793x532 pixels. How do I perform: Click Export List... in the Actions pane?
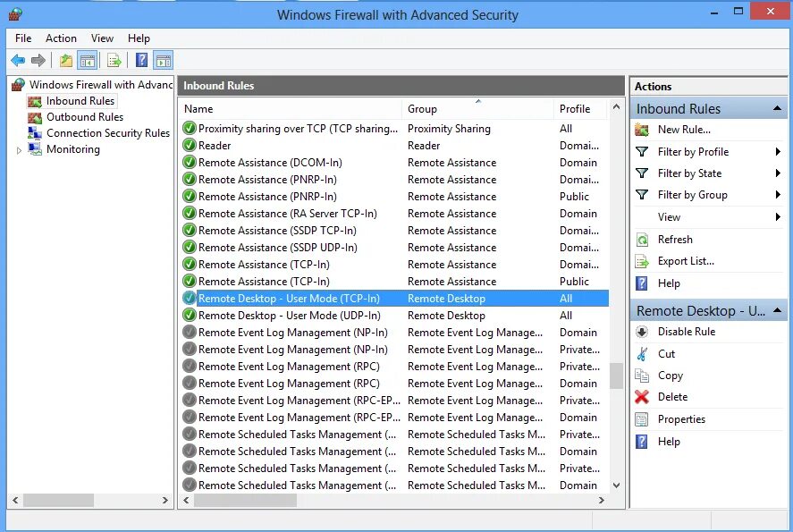click(x=686, y=261)
